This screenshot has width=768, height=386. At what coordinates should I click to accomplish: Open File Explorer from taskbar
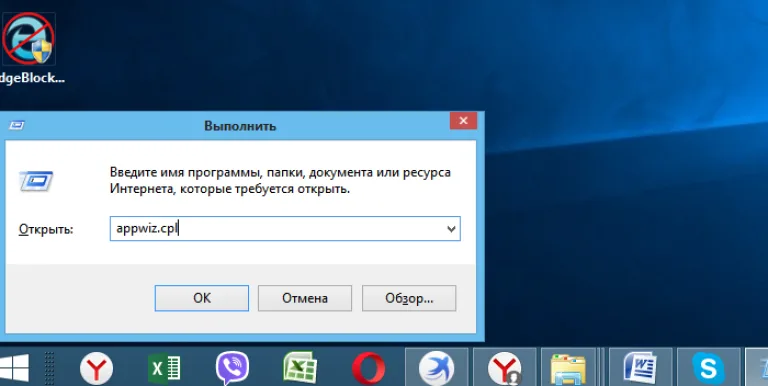pyautogui.click(x=568, y=367)
